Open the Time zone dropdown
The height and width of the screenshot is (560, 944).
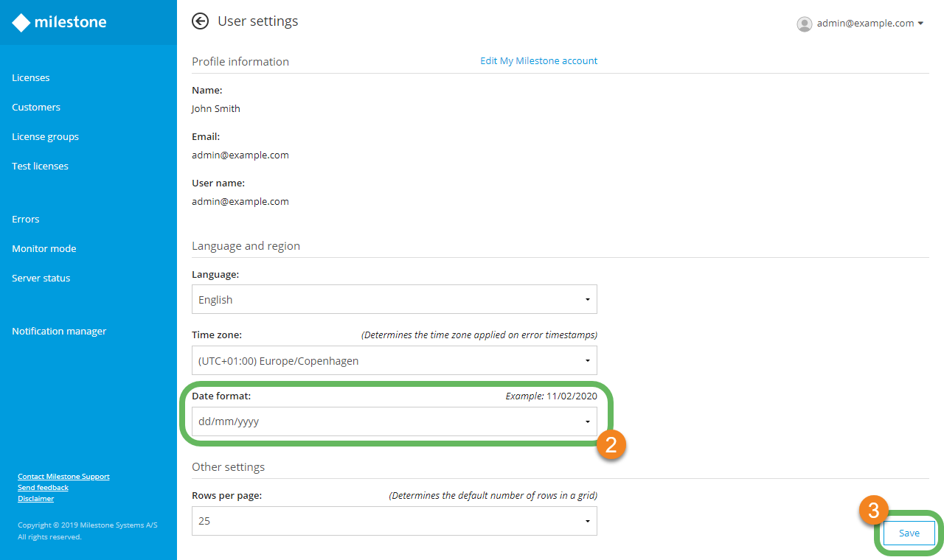[394, 361]
